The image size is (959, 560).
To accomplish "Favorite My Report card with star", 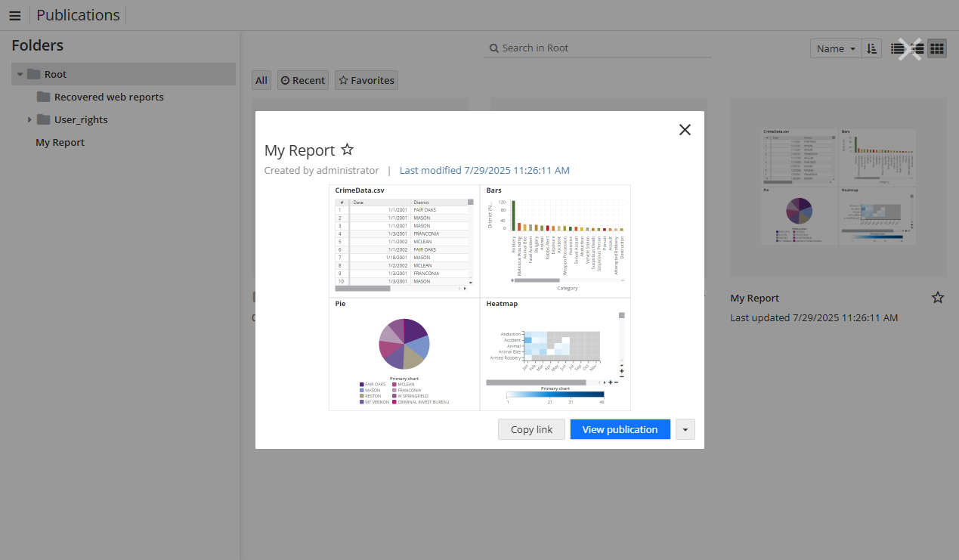I will 937,298.
